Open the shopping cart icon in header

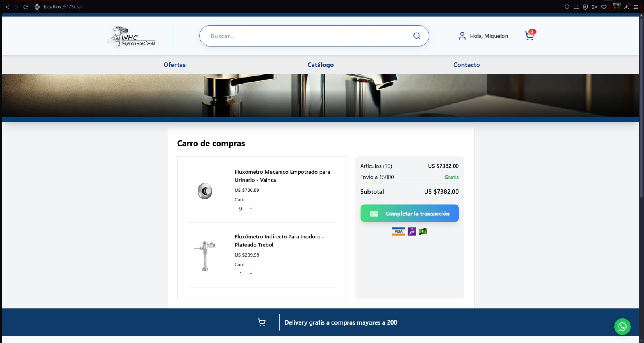(x=530, y=35)
